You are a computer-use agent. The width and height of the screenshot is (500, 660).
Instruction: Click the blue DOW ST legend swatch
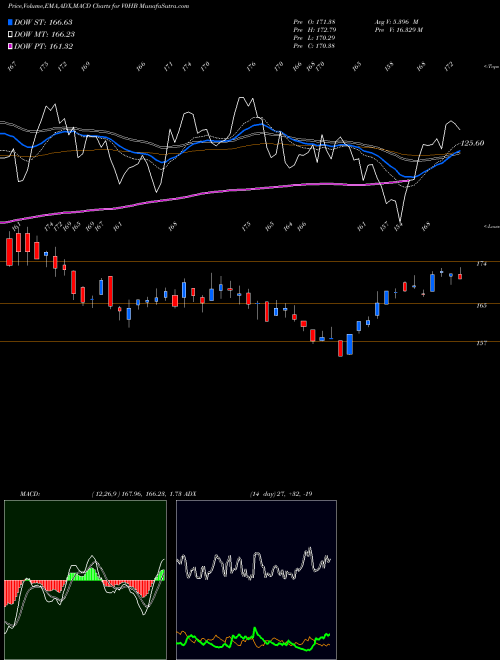pos(11,22)
